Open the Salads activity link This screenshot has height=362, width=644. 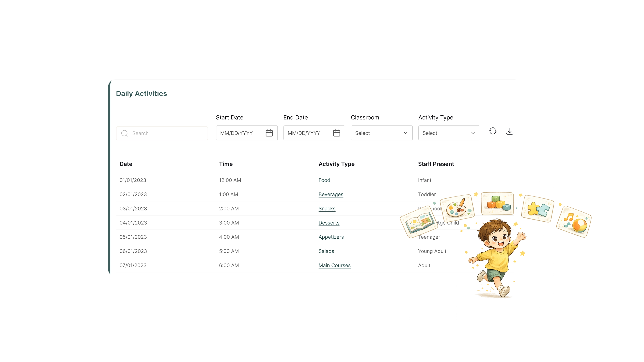(326, 251)
